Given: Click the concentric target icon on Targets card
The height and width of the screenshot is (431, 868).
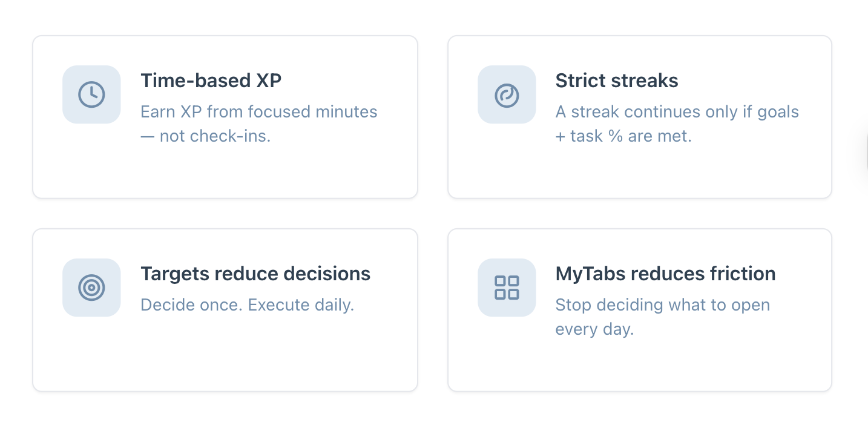Looking at the screenshot, I should [91, 288].
